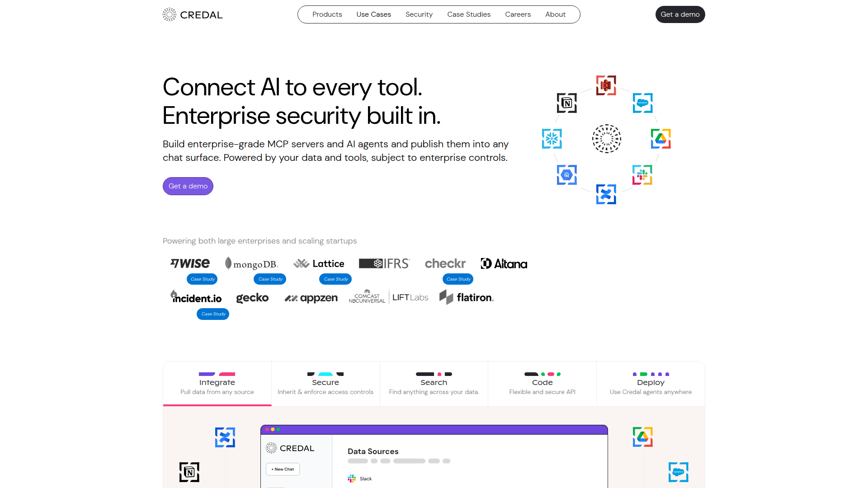Select the Deploy feature tab
This screenshot has width=868, height=488.
(650, 384)
